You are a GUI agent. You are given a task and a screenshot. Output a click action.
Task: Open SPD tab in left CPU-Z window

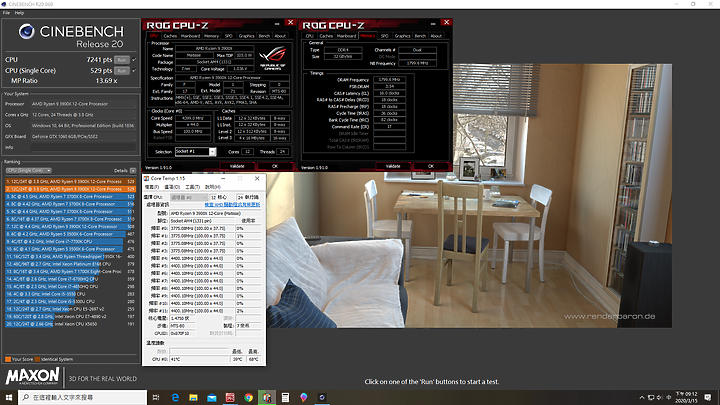click(x=229, y=36)
